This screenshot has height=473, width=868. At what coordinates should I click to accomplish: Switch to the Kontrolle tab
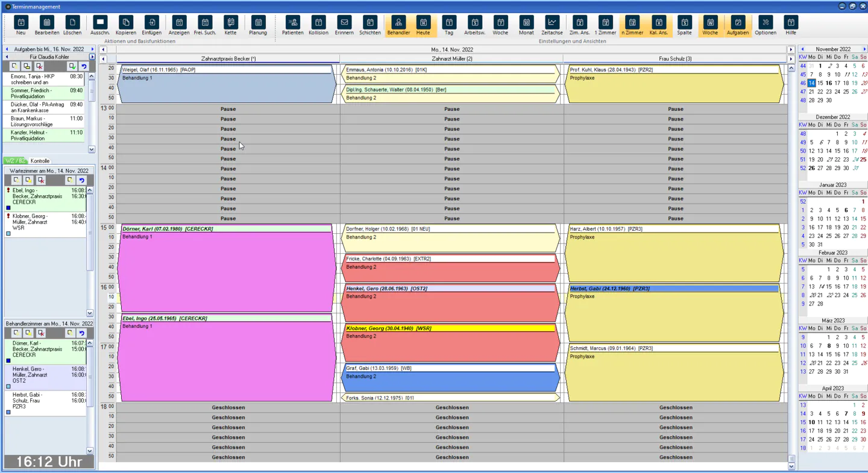point(40,161)
